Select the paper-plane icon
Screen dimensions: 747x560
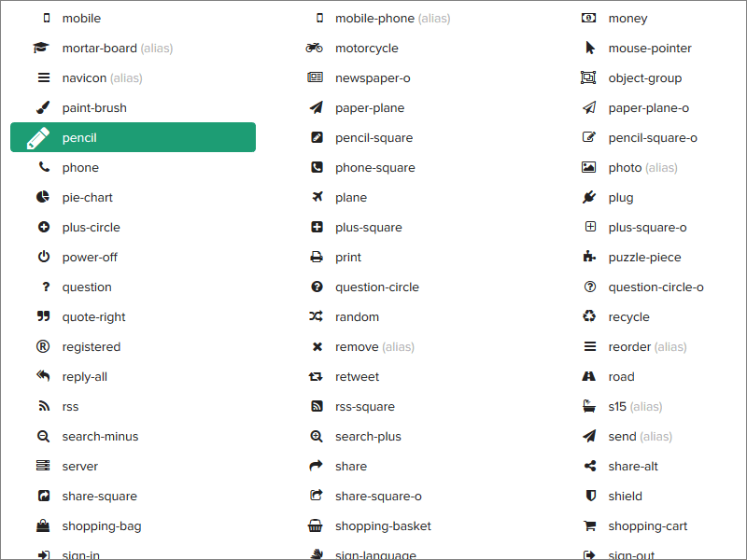pos(316,108)
